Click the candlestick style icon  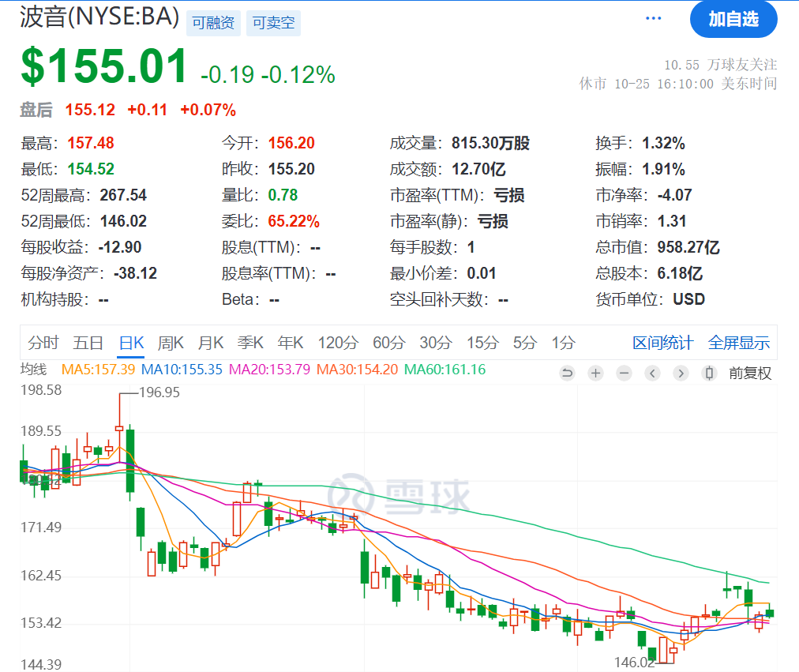(709, 374)
